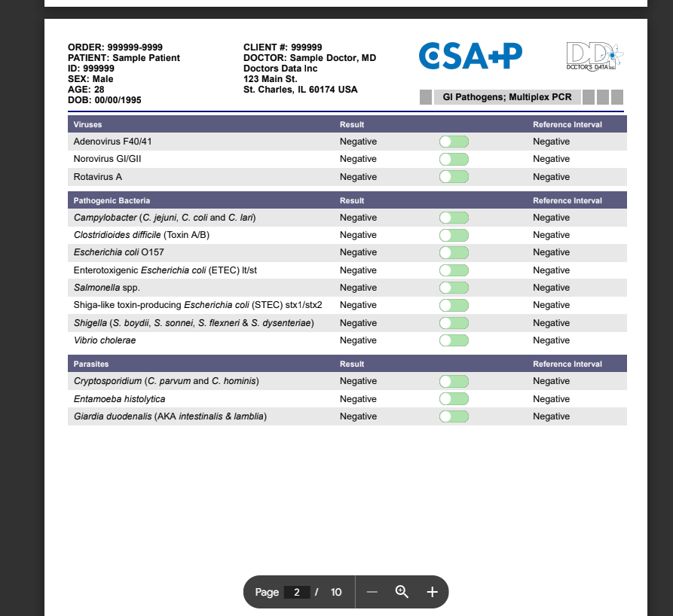Click the zoom out minus icon
This screenshot has height=616, width=673.
click(372, 592)
